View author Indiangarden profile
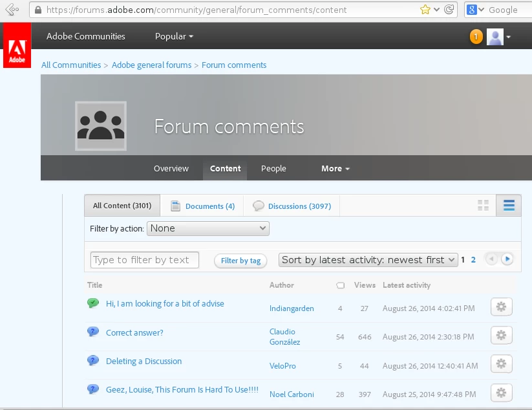This screenshot has height=410, width=532. coord(292,308)
